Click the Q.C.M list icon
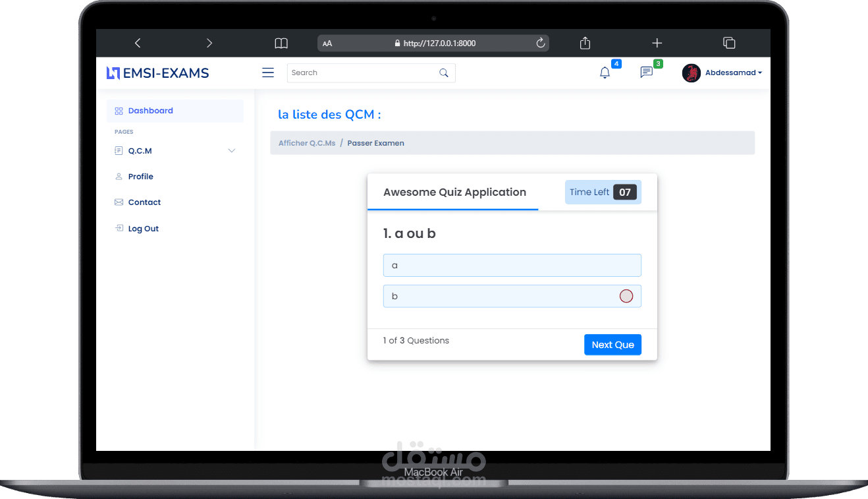Image resolution: width=868 pixels, height=499 pixels. [x=119, y=151]
